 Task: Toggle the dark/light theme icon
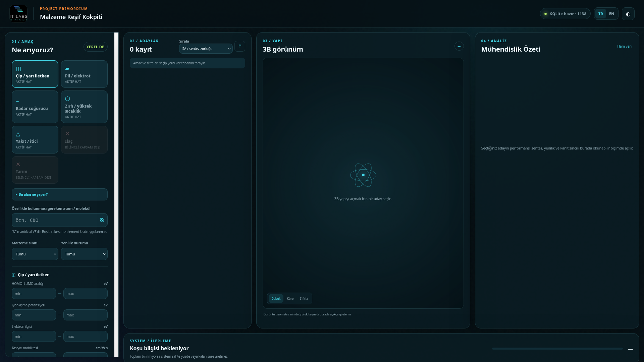pos(628,14)
